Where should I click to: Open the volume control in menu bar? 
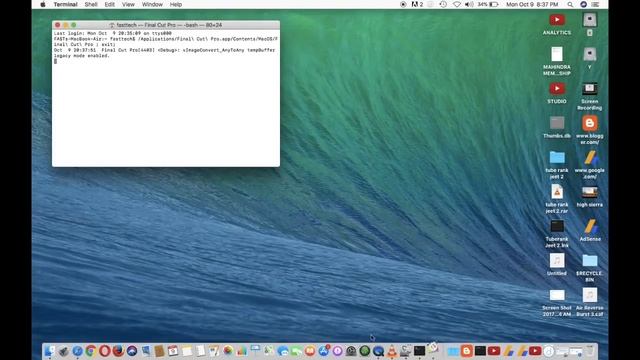(x=469, y=4)
